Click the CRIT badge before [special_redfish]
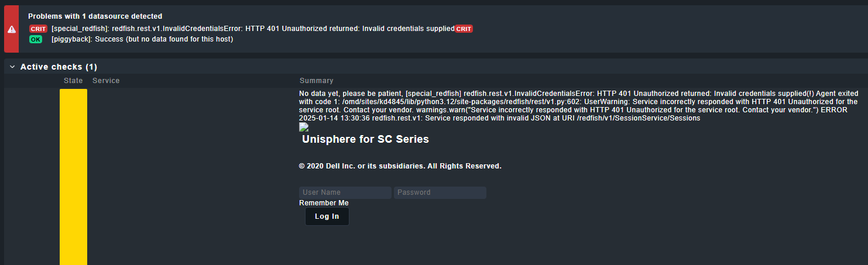 [x=38, y=29]
